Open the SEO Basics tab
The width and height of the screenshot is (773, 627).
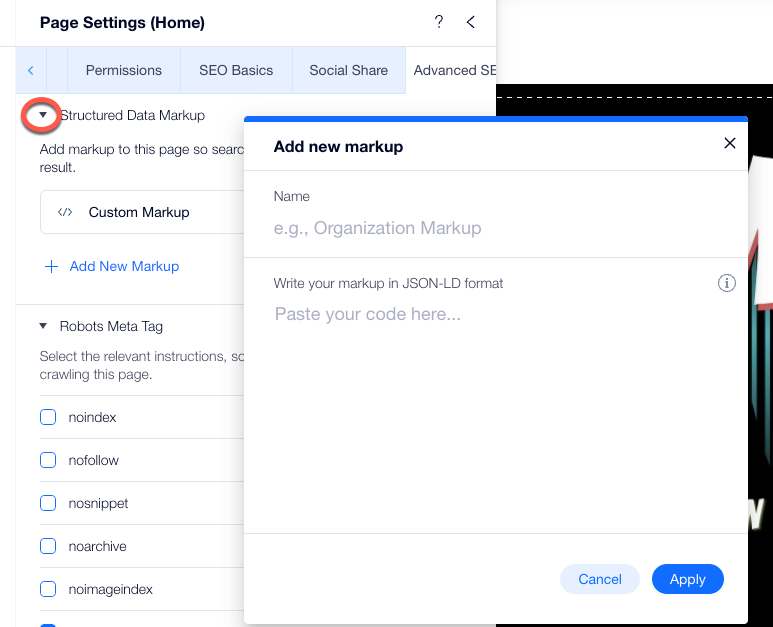coord(236,70)
